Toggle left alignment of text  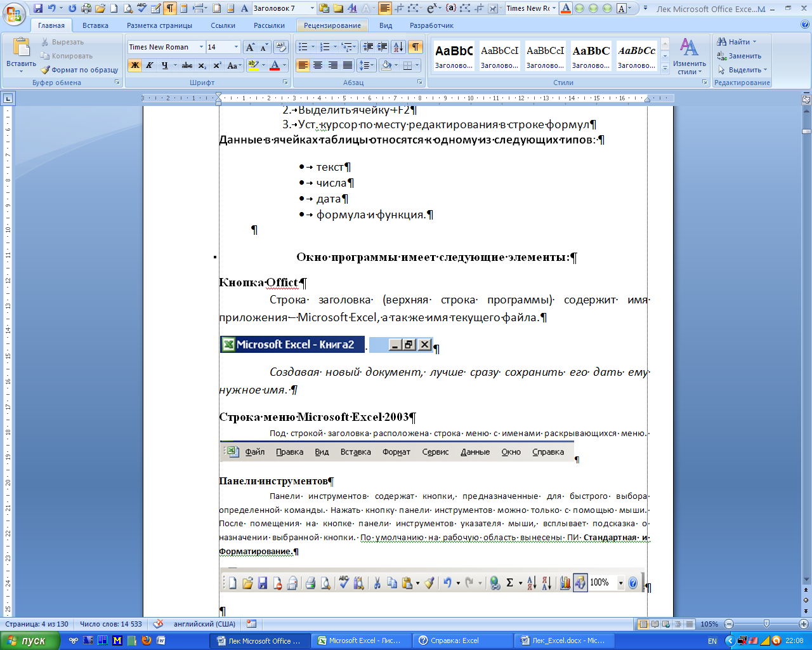303,65
